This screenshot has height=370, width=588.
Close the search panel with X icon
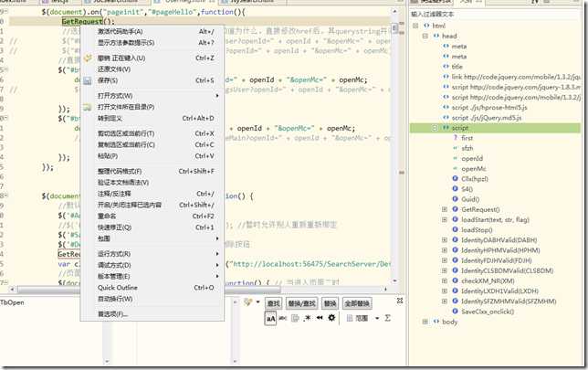click(400, 301)
